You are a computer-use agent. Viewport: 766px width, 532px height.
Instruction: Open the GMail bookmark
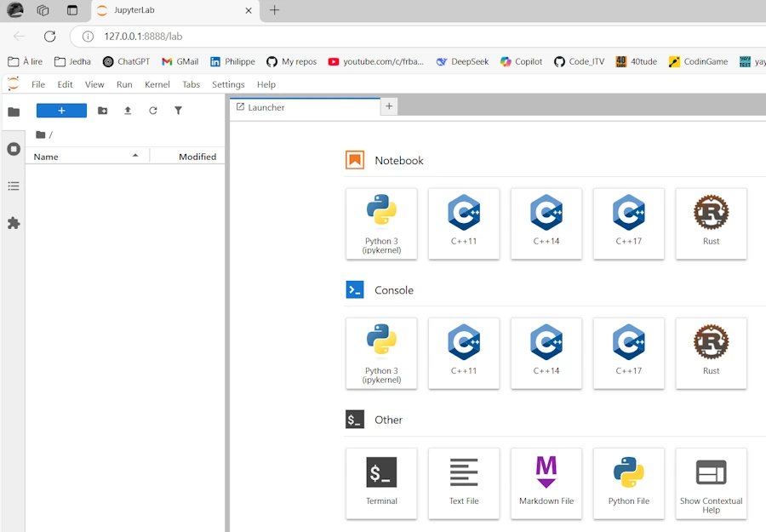tap(180, 61)
